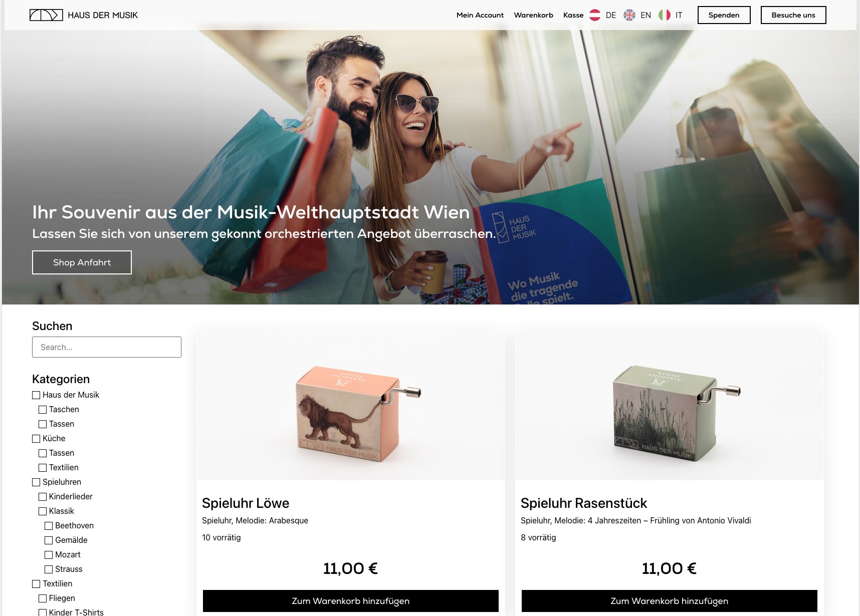The width and height of the screenshot is (860, 616).
Task: Click the Shop Anfahrt button
Action: pyautogui.click(x=82, y=262)
